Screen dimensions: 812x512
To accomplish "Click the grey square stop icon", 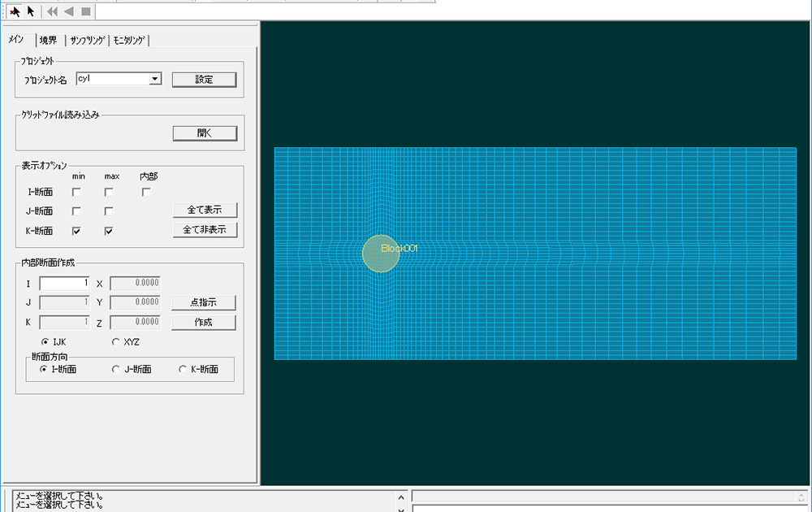I will (86, 11).
